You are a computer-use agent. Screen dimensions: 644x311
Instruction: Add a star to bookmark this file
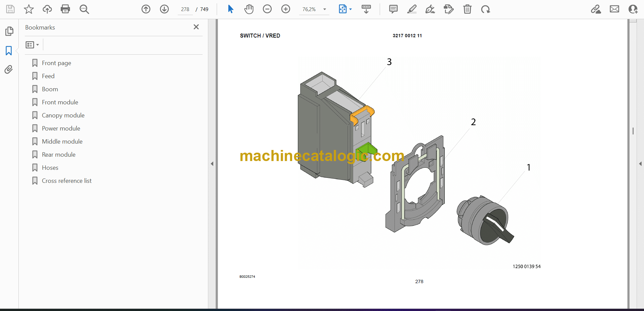pyautogui.click(x=29, y=9)
